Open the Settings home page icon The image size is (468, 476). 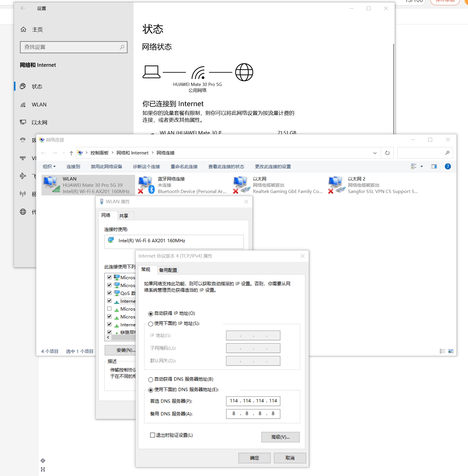(x=23, y=29)
